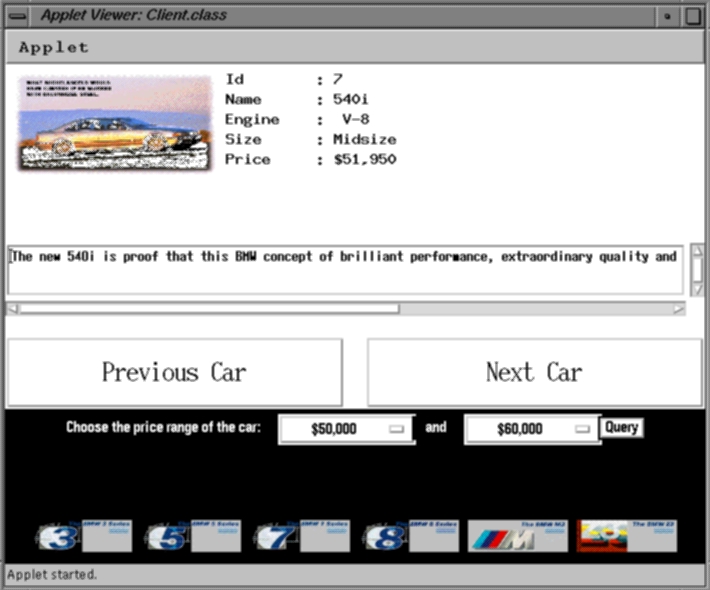Click the Query button

coord(621,427)
